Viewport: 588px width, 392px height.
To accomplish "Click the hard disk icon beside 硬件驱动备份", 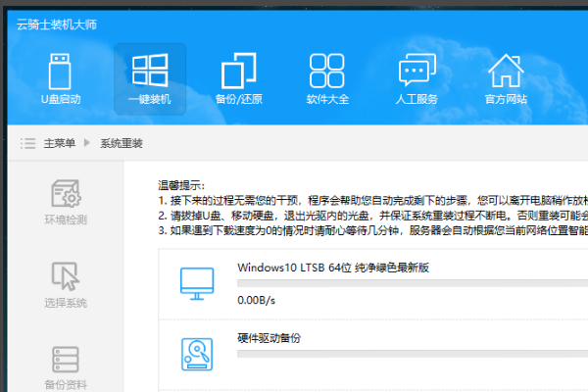I will (x=197, y=355).
